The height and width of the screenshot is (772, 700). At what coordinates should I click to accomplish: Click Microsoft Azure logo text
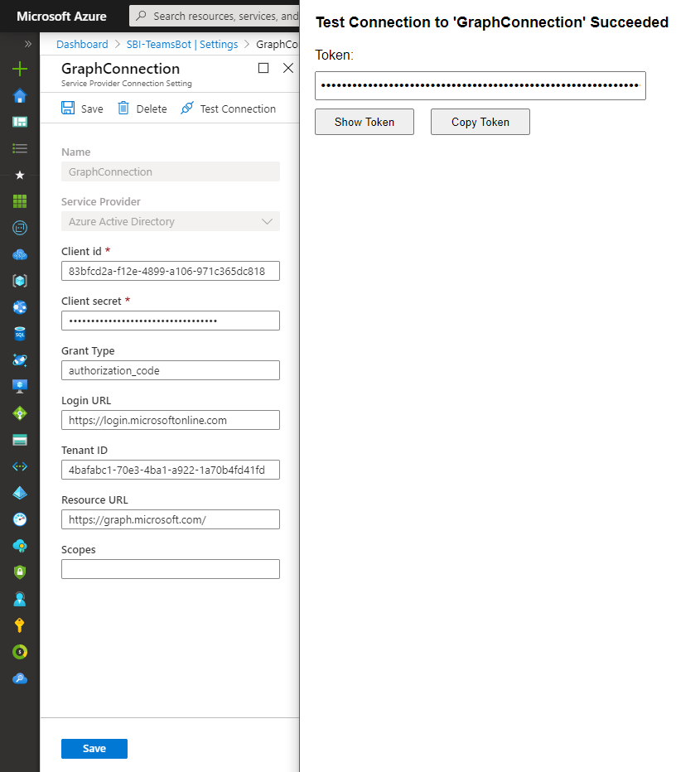61,17
